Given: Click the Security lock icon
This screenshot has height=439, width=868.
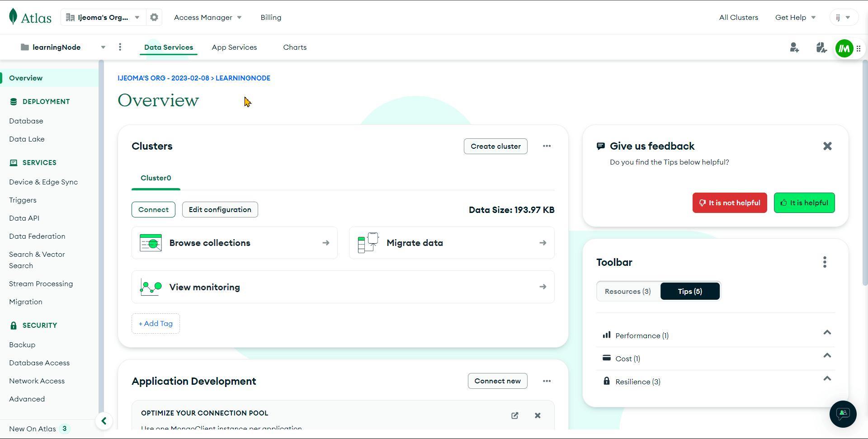Looking at the screenshot, I should click(x=14, y=326).
